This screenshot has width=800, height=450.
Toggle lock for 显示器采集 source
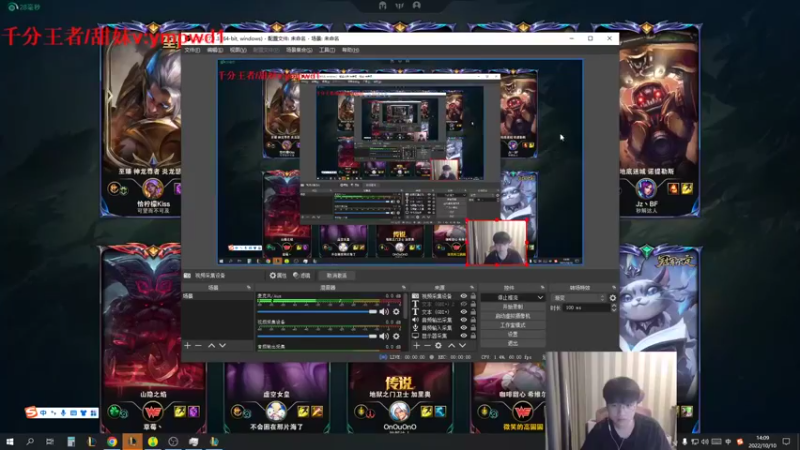(473, 336)
